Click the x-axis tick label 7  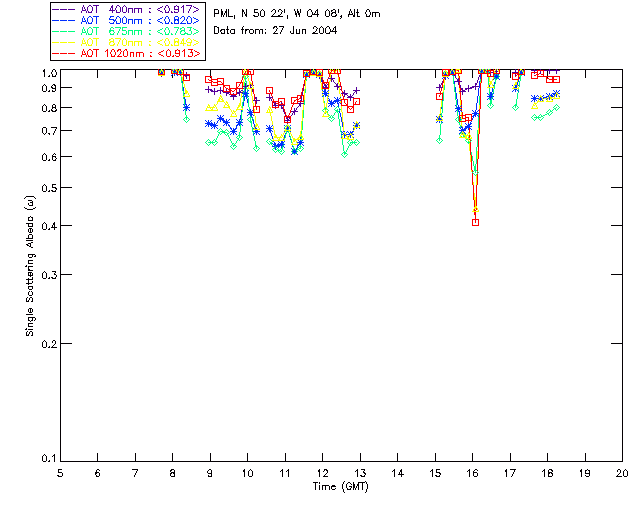point(135,473)
